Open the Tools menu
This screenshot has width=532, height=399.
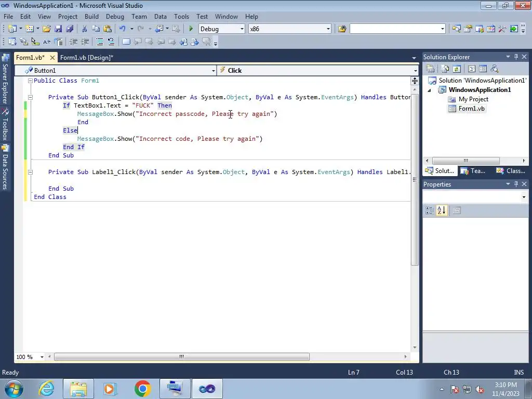pyautogui.click(x=181, y=16)
